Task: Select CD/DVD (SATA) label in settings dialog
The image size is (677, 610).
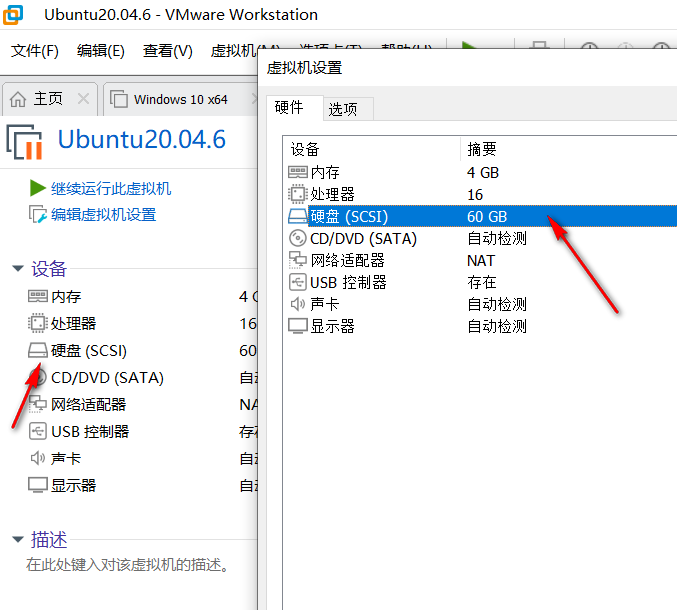Action: (x=364, y=239)
